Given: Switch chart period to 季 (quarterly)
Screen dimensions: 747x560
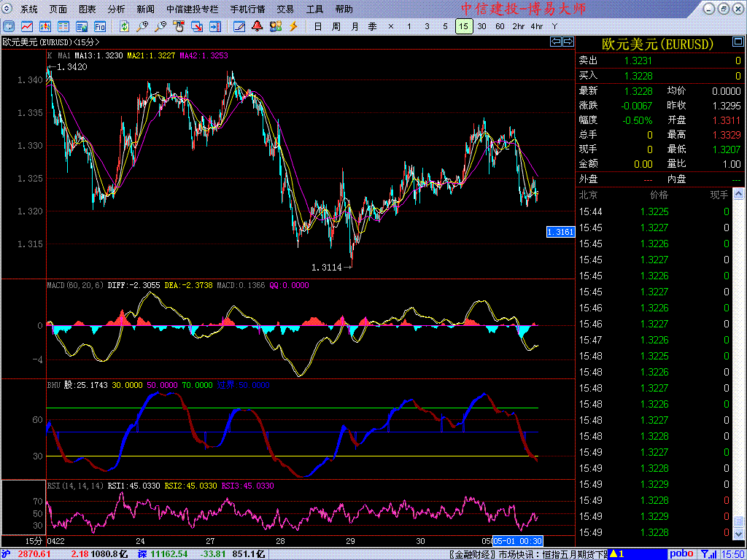Looking at the screenshot, I should point(373,26).
